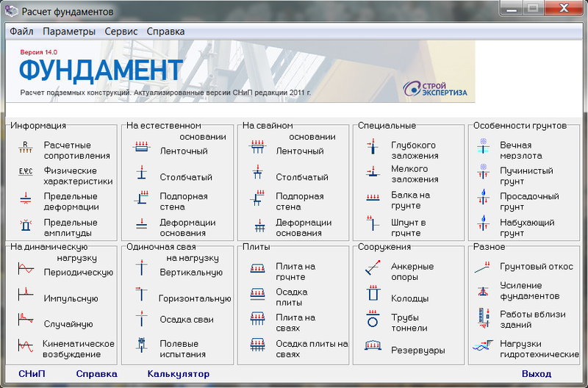Viewport: 588px width, 388px height.
Task: Click the Периодическую load icon
Action: coord(25,270)
